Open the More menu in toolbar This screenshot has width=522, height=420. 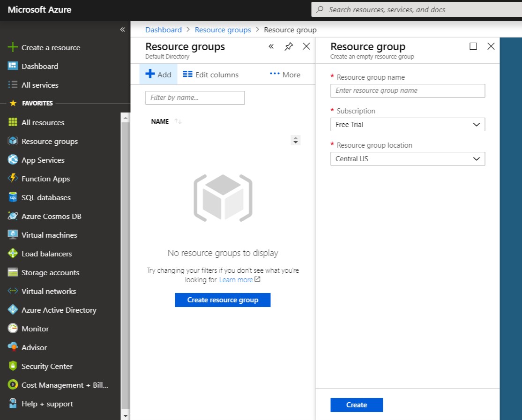(285, 75)
